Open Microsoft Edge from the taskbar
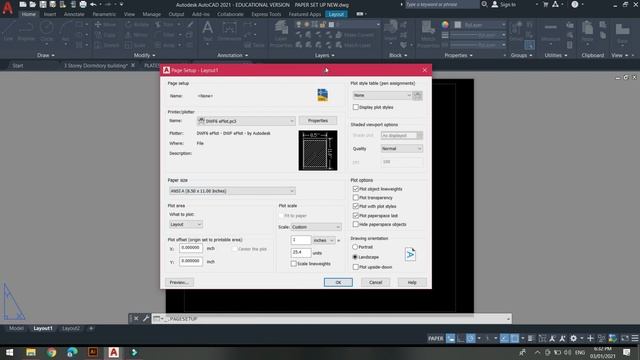This screenshot has height=360, width=640. coord(72,352)
